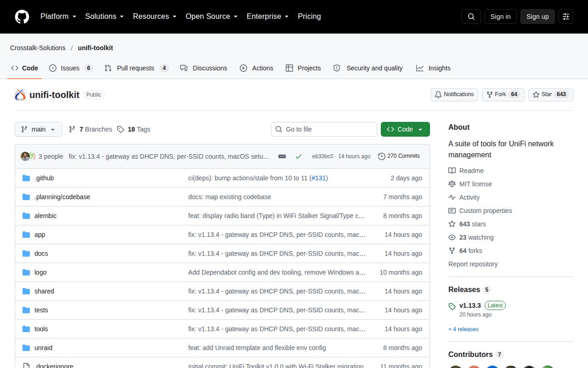Open the Platform menu
This screenshot has width=588, height=368.
click(x=57, y=17)
